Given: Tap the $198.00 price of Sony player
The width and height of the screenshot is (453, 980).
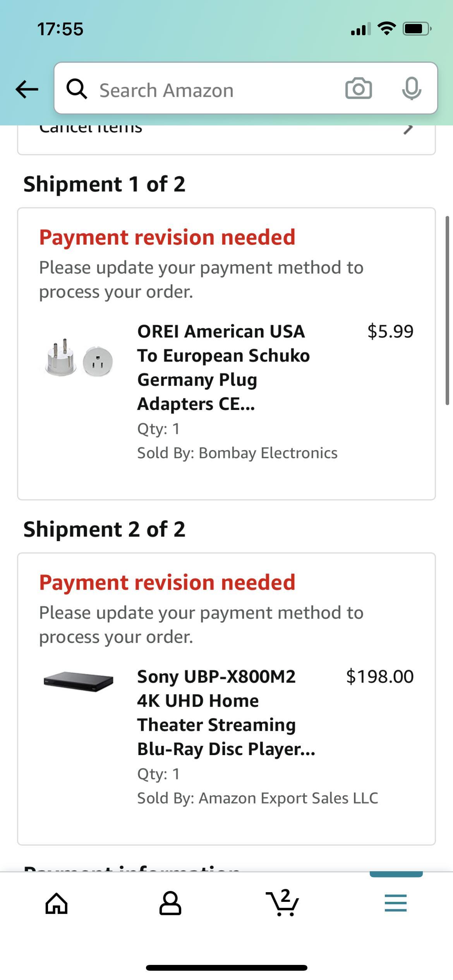Looking at the screenshot, I should pyautogui.click(x=379, y=676).
